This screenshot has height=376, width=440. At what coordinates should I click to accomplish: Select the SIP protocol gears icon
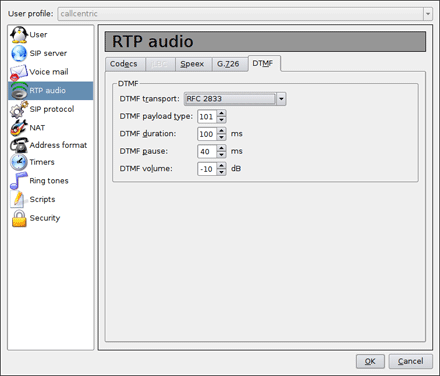pyautogui.click(x=19, y=109)
